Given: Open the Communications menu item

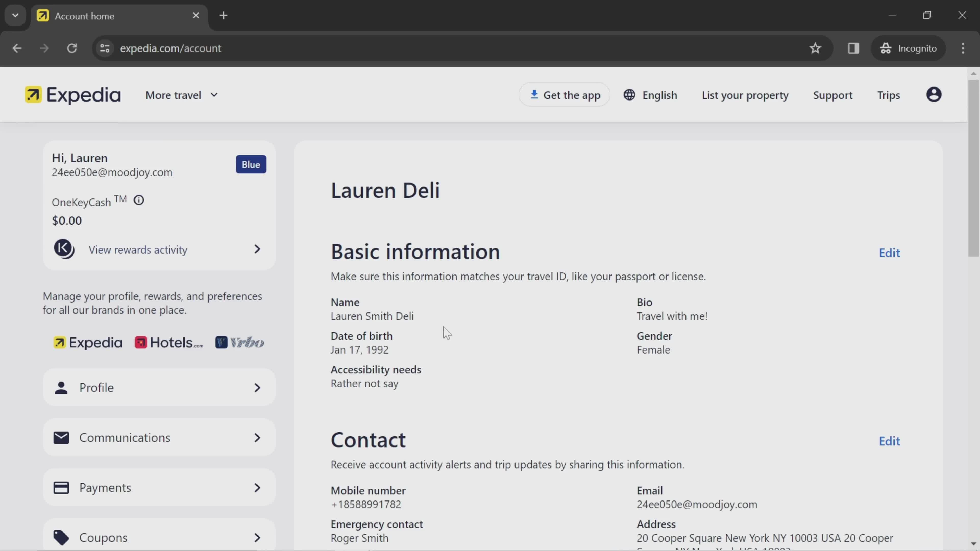Looking at the screenshot, I should 159,438.
